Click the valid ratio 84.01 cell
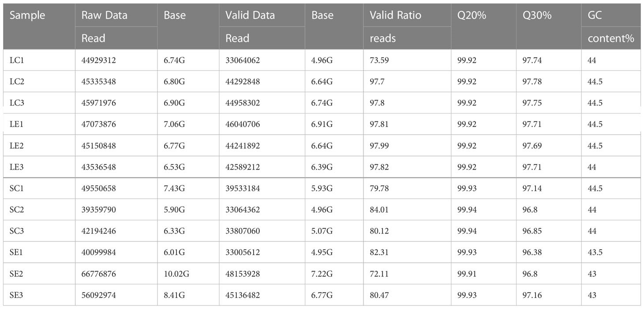This screenshot has height=309, width=644. [x=379, y=210]
